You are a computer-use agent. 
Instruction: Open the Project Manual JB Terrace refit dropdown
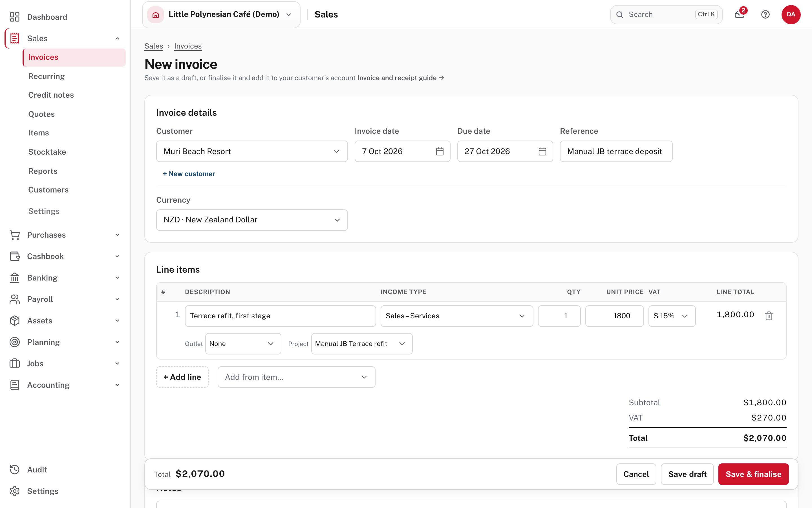[x=362, y=344]
